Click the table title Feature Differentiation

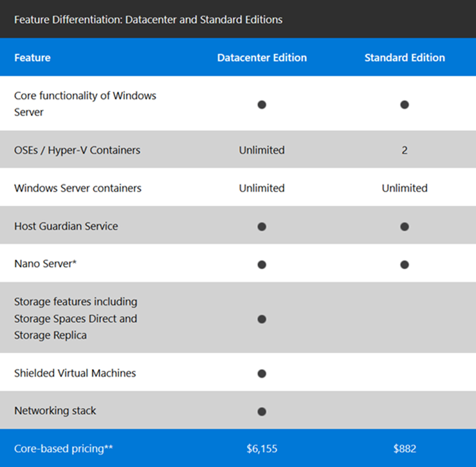(148, 19)
